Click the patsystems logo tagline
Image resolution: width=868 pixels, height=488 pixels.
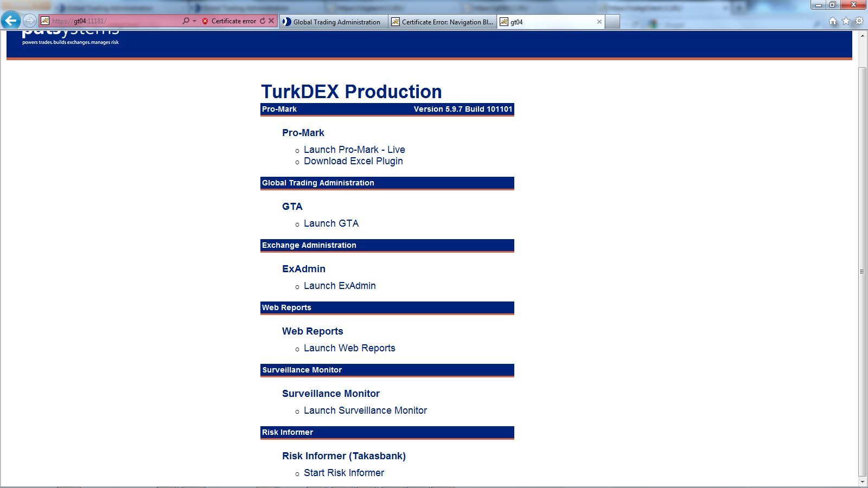tap(71, 42)
